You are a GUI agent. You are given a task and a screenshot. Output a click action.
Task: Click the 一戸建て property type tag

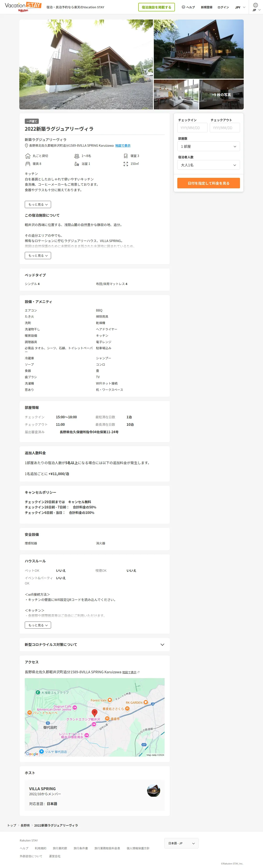32,121
